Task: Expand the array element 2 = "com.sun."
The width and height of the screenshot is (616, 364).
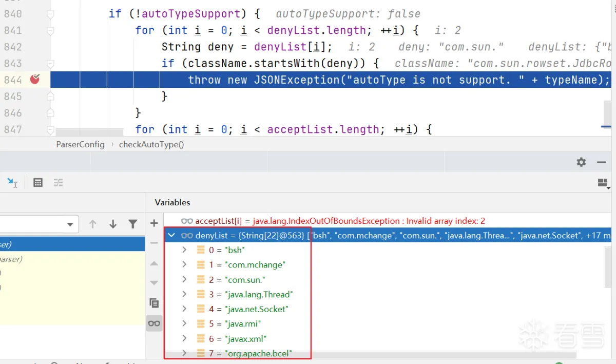Action: (184, 280)
